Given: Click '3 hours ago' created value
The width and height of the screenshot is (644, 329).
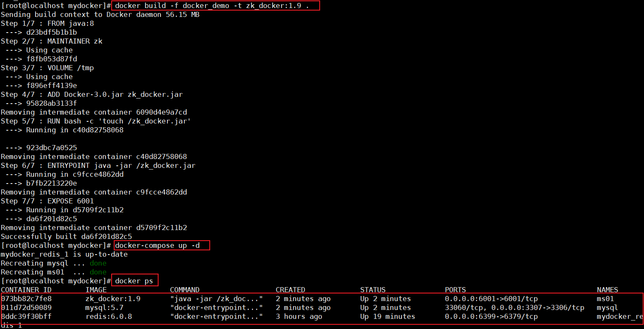Looking at the screenshot, I should pos(299,317).
